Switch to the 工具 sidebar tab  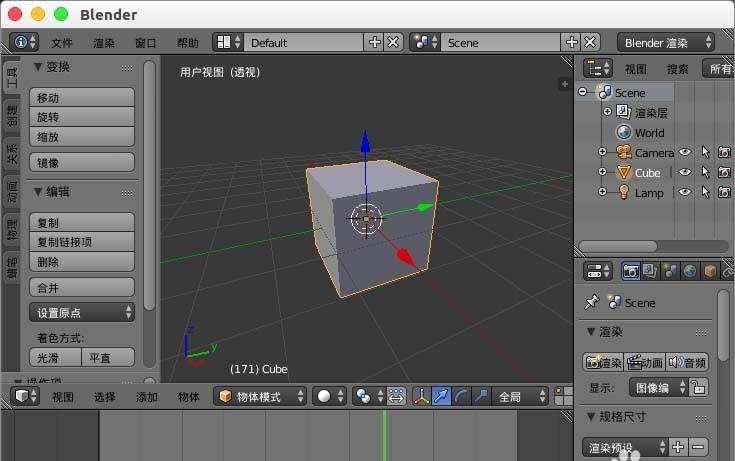pos(12,77)
